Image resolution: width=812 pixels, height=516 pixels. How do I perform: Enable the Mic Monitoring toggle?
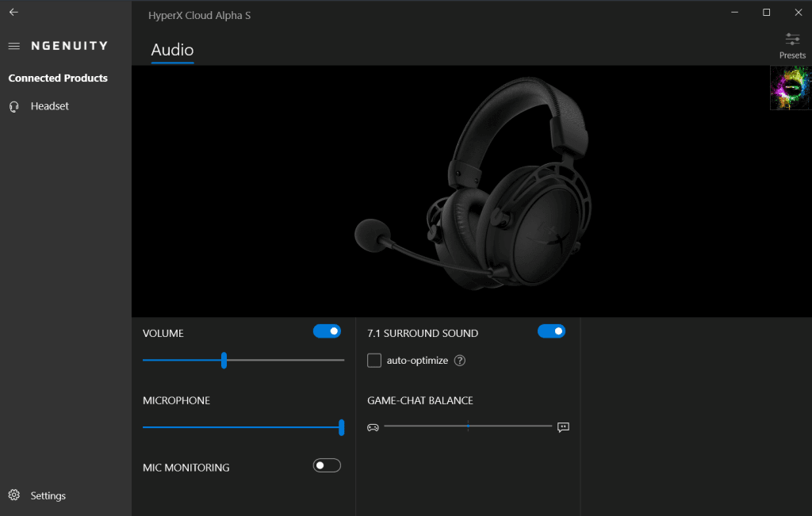click(x=327, y=466)
